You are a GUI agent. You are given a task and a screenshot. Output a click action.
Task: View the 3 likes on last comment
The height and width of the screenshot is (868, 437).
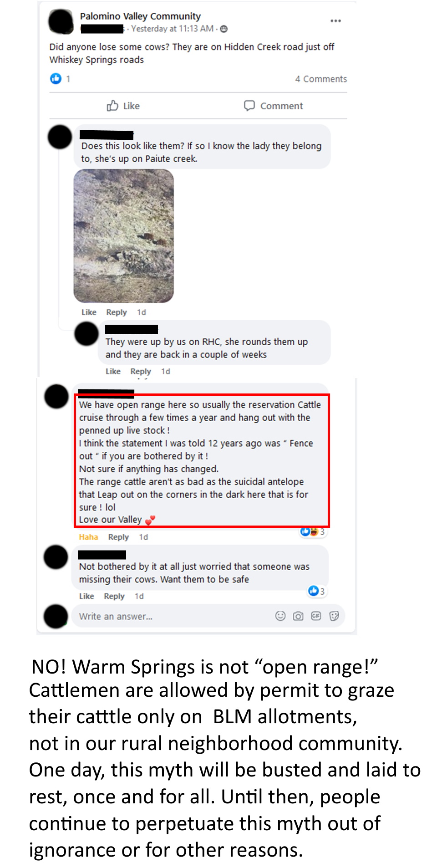pyautogui.click(x=316, y=591)
